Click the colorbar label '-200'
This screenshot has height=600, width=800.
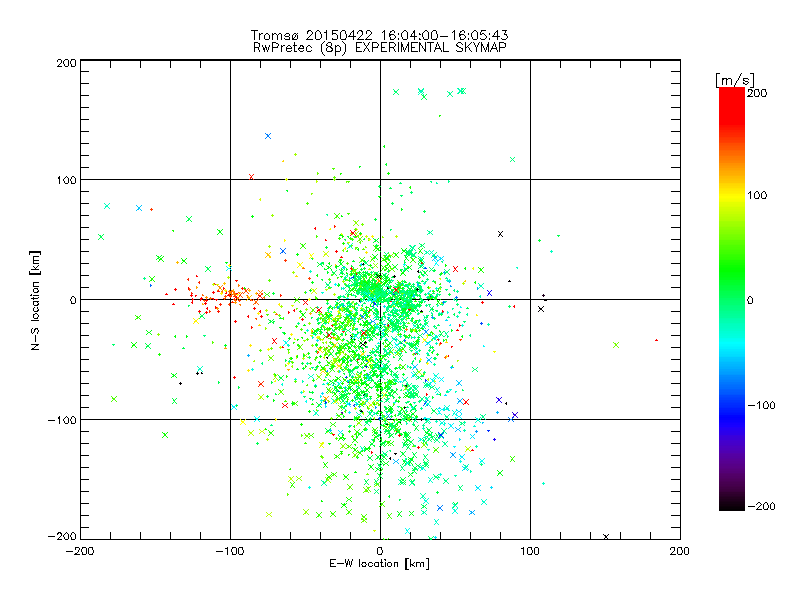(761, 506)
